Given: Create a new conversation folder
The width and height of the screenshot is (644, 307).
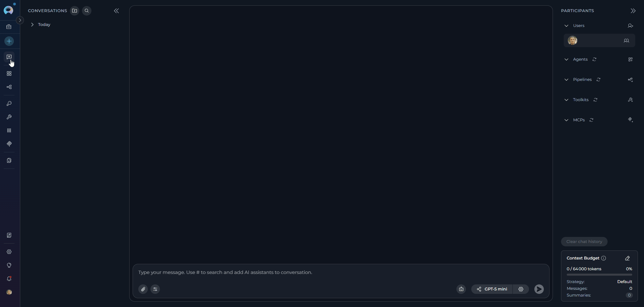Looking at the screenshot, I should (x=75, y=11).
